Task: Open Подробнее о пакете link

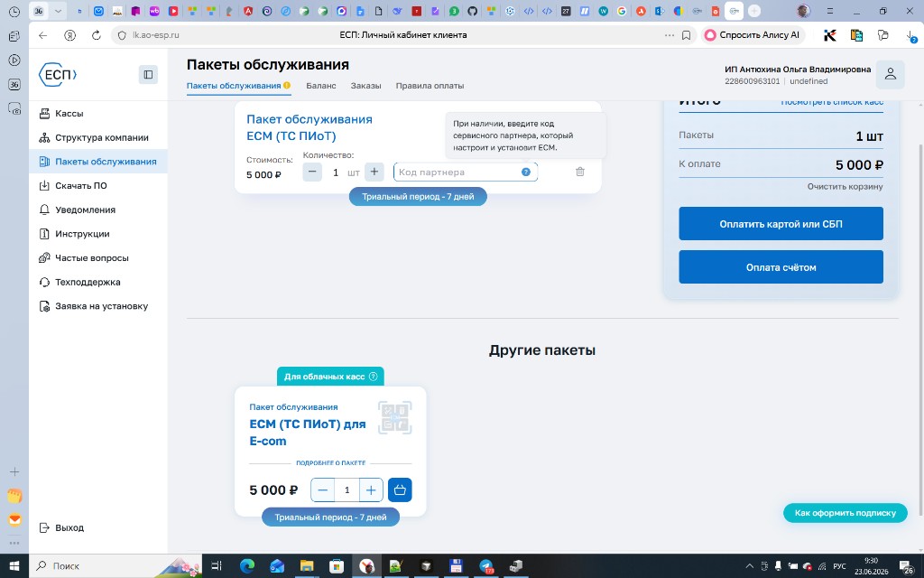Action: [330, 463]
